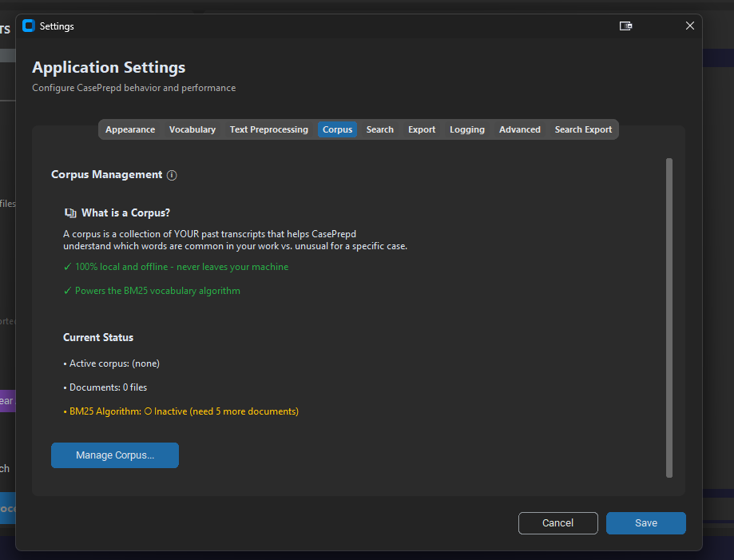Close the Settings window
Viewport: 734px width, 560px height.
[690, 26]
